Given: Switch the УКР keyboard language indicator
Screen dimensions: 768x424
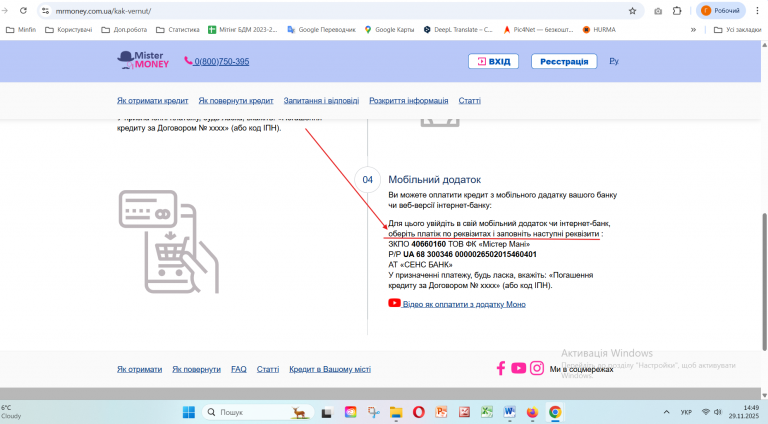Looking at the screenshot, I should tap(686, 412).
